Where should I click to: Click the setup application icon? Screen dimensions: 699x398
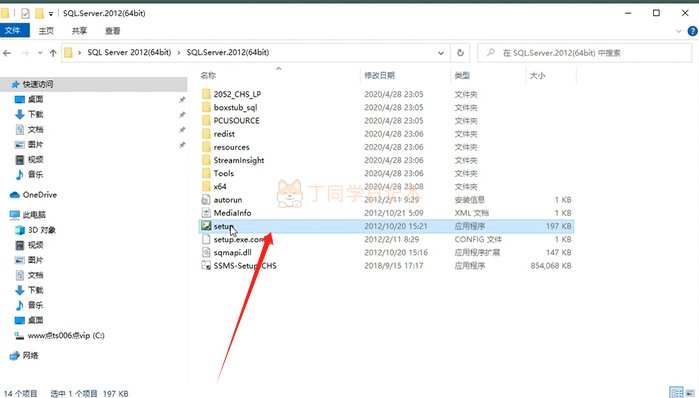(206, 226)
